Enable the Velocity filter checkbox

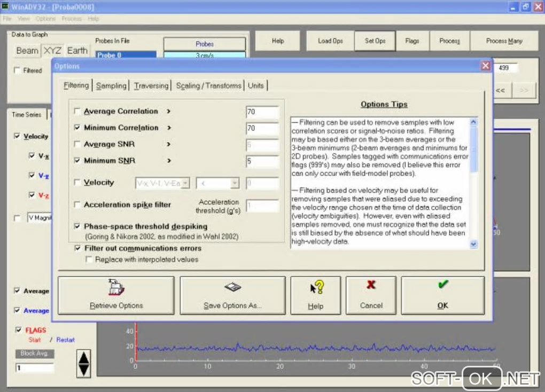point(77,183)
